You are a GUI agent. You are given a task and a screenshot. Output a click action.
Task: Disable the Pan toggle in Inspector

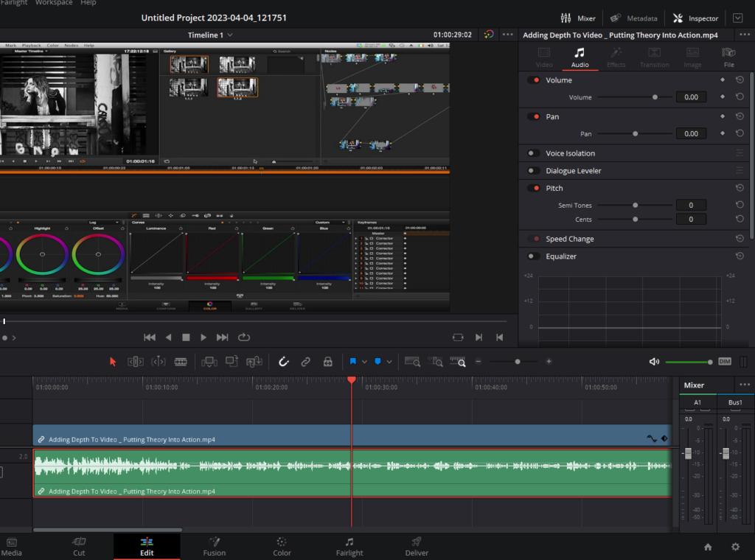click(x=534, y=116)
